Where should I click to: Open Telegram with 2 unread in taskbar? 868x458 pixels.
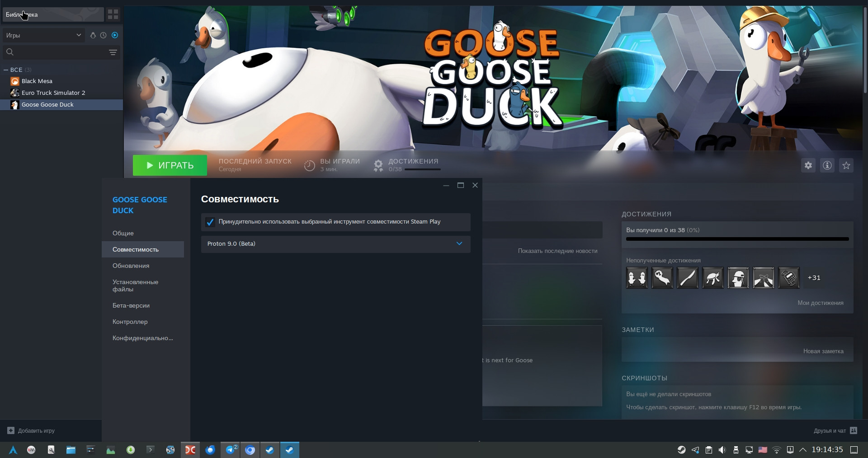230,450
